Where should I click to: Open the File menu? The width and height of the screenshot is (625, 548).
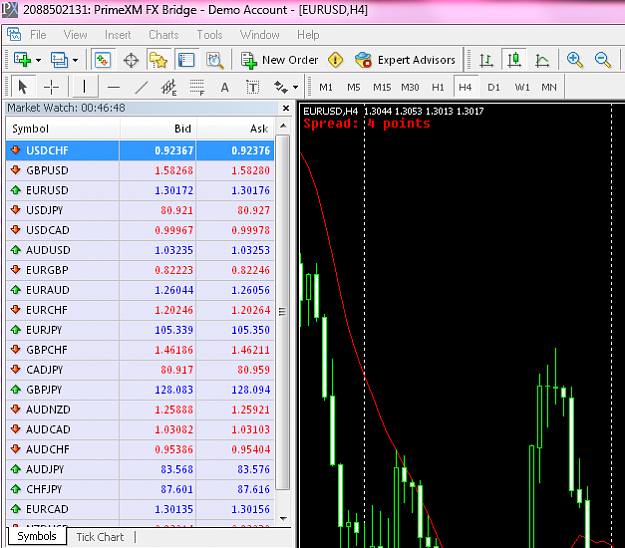(38, 35)
